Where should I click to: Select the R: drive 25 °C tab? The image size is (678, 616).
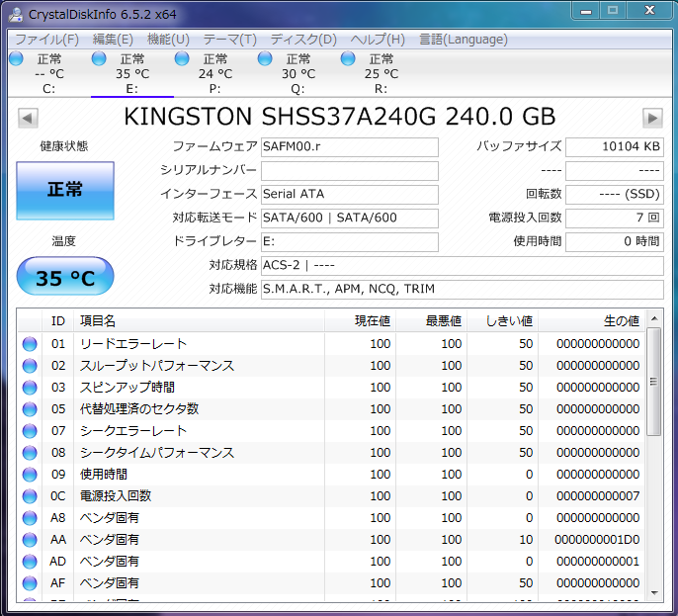pos(381,73)
